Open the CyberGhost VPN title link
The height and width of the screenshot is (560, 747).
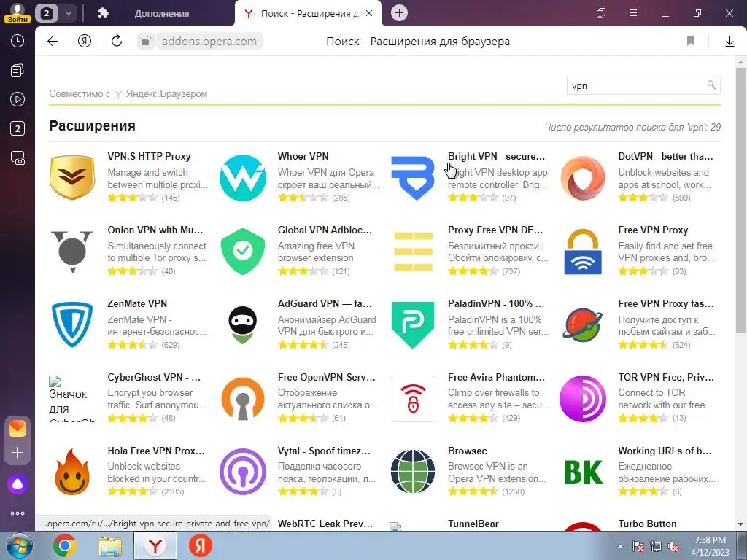click(x=154, y=377)
